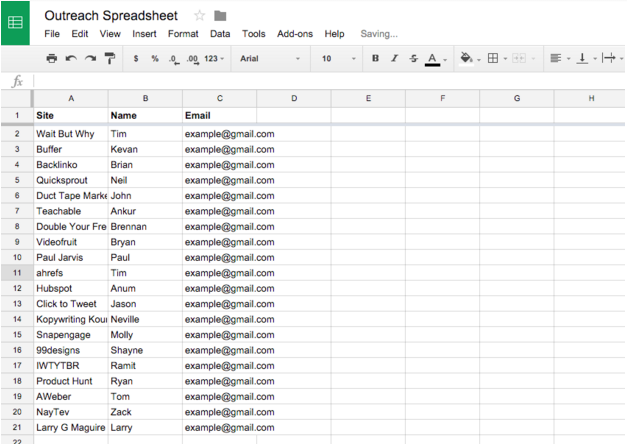Image resolution: width=627 pixels, height=448 pixels.
Task: Toggle bold formatting
Action: pos(375,59)
